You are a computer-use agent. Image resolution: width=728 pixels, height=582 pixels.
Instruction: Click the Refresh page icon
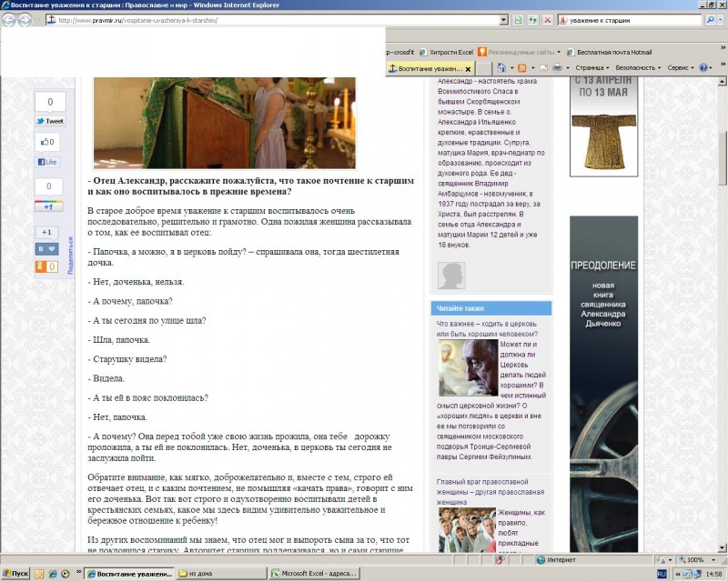[x=532, y=20]
